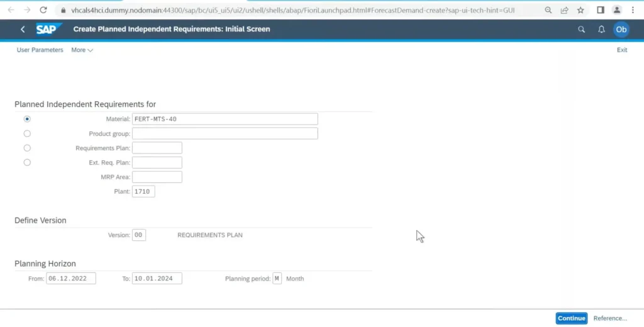The width and height of the screenshot is (644, 327).
Task: Expand the More menu
Action: (x=82, y=50)
